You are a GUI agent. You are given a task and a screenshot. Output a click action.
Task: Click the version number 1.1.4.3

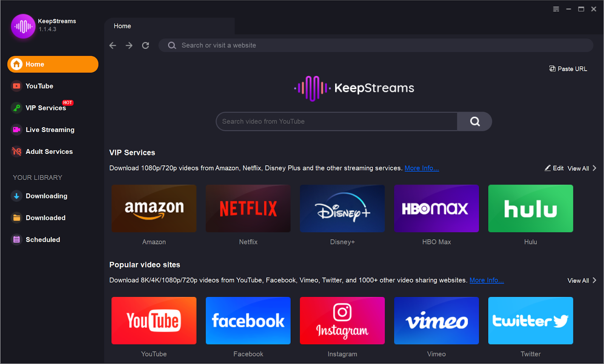48,29
